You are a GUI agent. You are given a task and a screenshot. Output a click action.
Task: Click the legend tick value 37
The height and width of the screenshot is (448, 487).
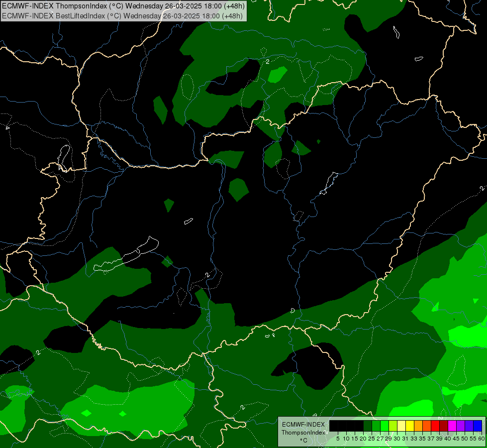click(x=431, y=439)
